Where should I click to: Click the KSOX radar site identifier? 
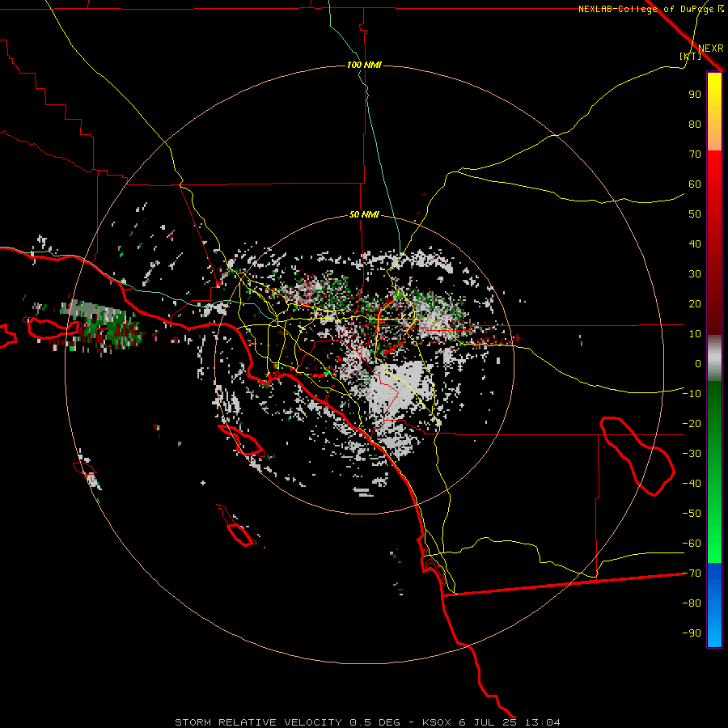click(437, 722)
